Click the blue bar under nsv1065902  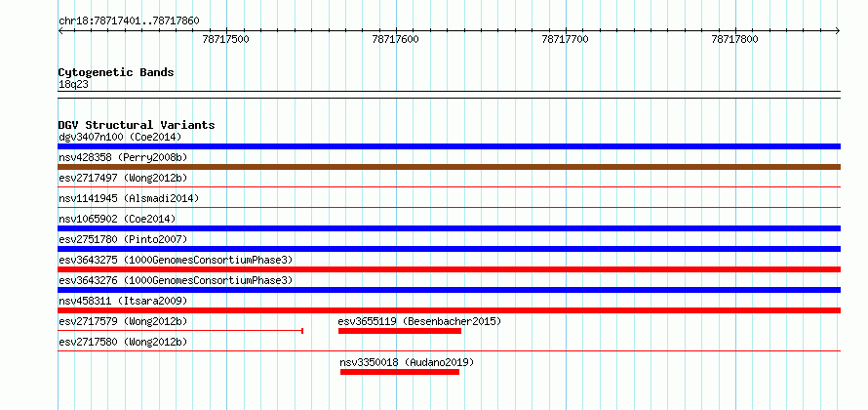coord(449,228)
